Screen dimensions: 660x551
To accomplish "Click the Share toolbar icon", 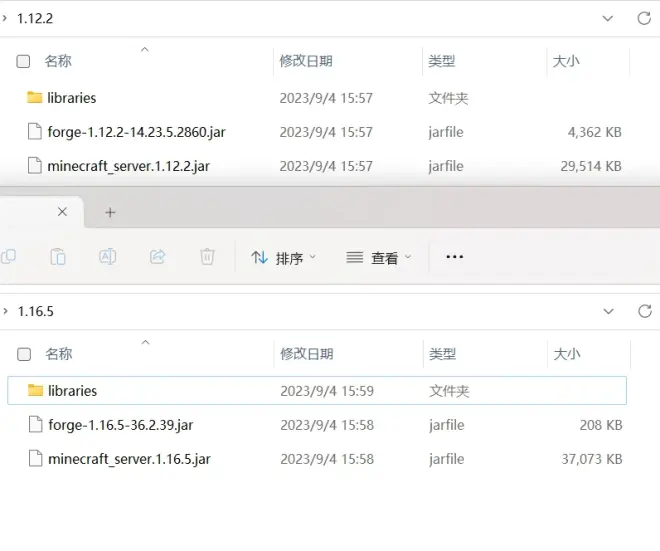I will [x=157, y=257].
